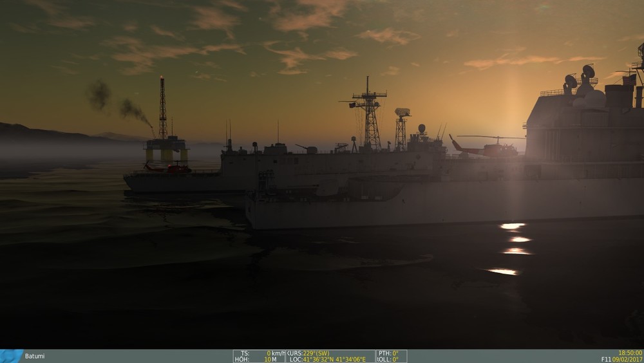The width and height of the screenshot is (644, 363).
Task: Click the satellite dishes atop the large ship
Action: tap(580, 78)
